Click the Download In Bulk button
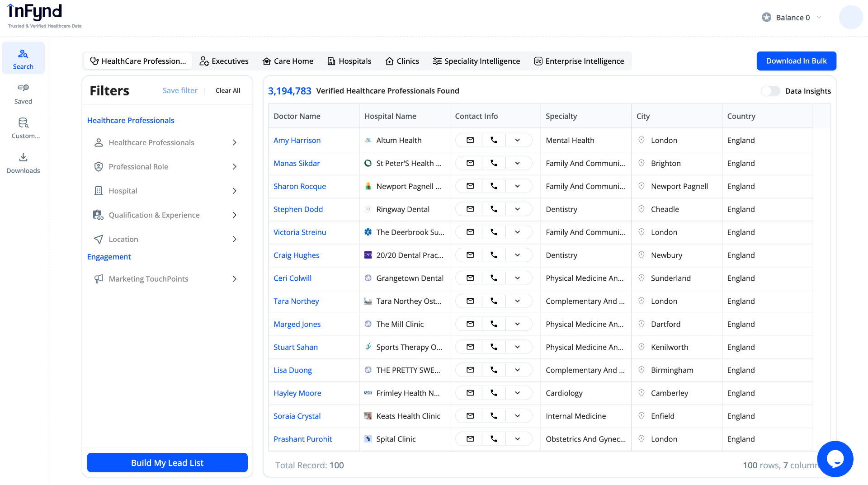The image size is (868, 485). pos(796,61)
